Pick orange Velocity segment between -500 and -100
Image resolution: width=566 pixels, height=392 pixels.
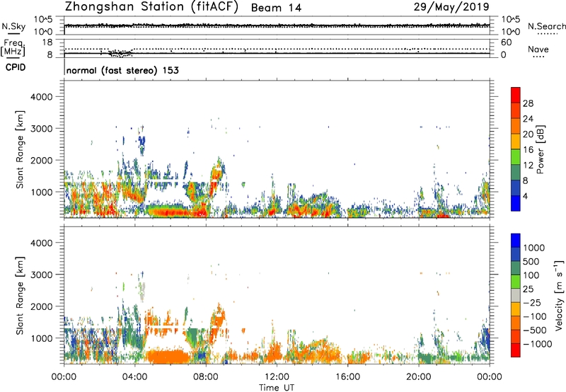coord(516,323)
